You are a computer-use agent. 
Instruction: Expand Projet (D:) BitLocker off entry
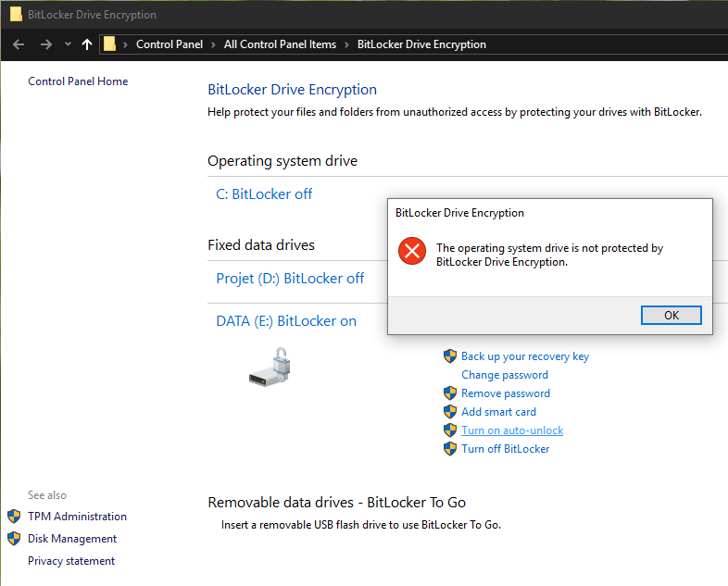point(290,279)
